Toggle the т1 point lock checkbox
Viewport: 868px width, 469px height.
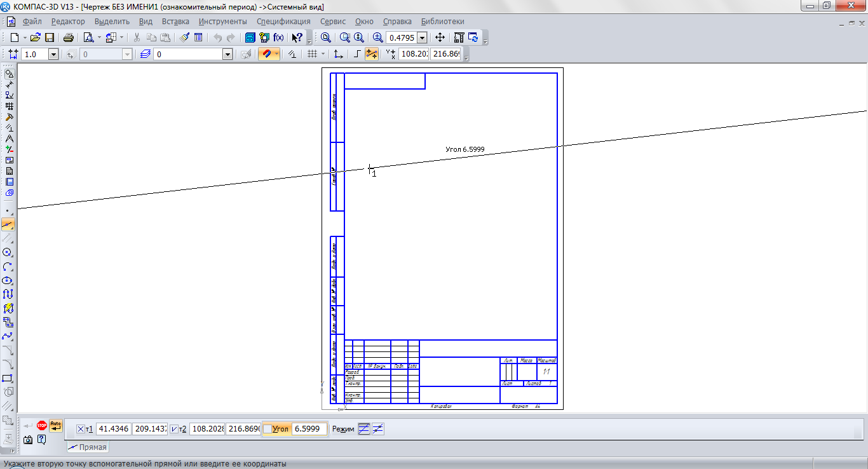point(81,430)
